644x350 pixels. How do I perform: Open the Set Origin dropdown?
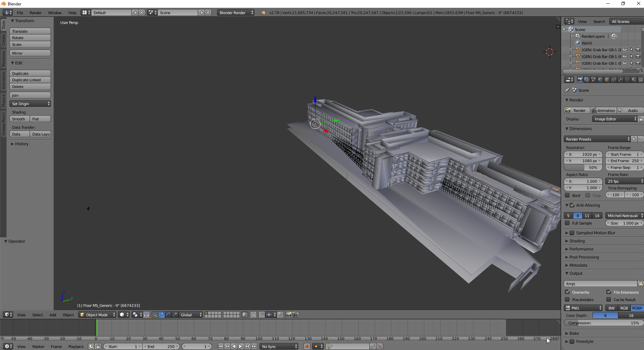click(x=30, y=104)
